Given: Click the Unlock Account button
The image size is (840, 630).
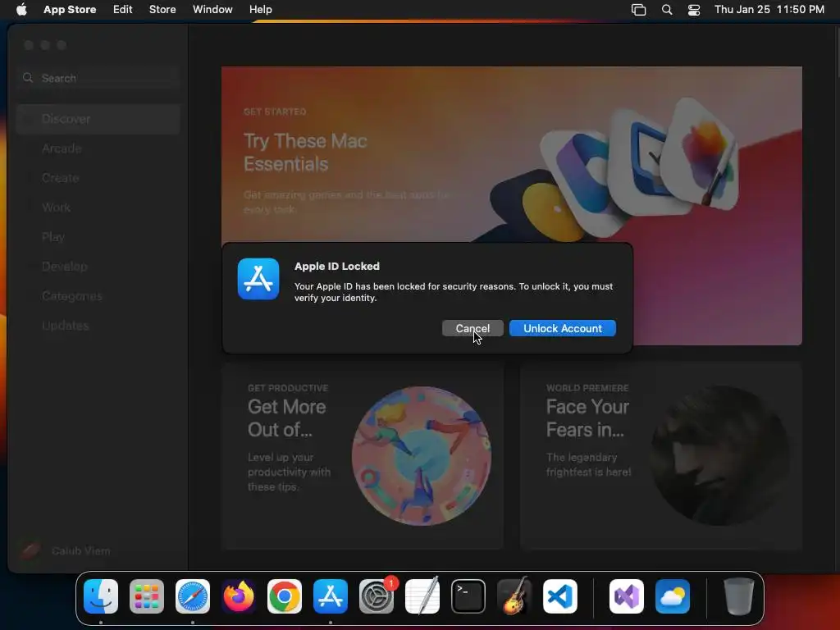Looking at the screenshot, I should (563, 328).
